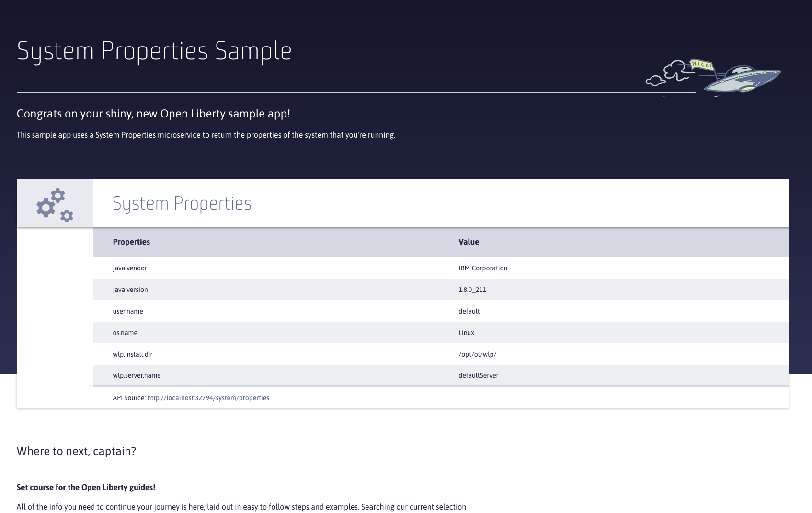Click the 'Set course for the Open Liberty guides!' text
The image size is (812, 513).
(x=85, y=487)
